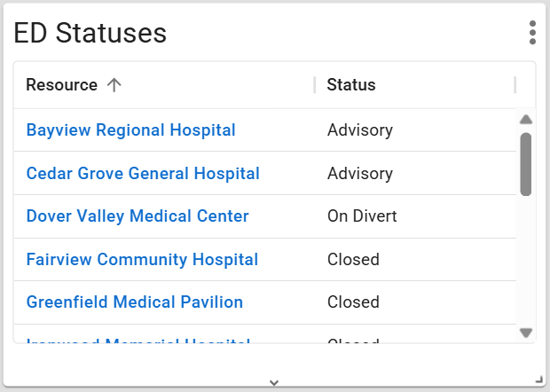The width and height of the screenshot is (550, 392).
Task: Open Cedar Grove General Hospital link
Action: (x=143, y=174)
